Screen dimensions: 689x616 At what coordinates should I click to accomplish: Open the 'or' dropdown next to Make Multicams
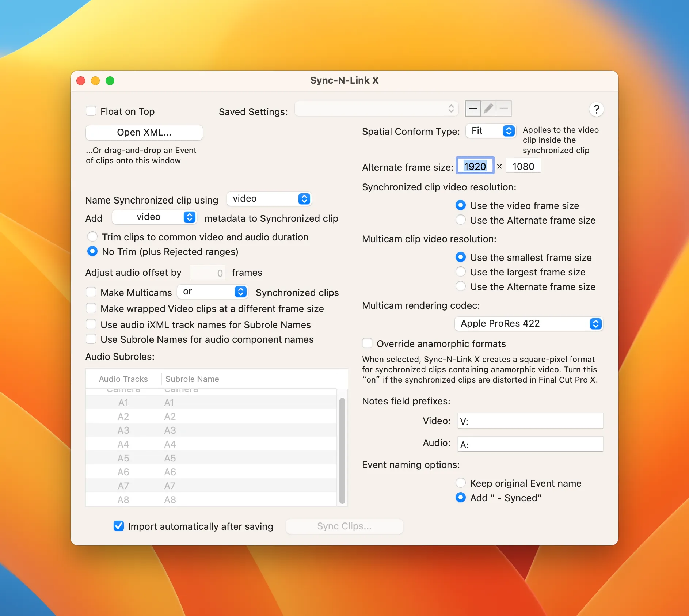[x=212, y=292]
